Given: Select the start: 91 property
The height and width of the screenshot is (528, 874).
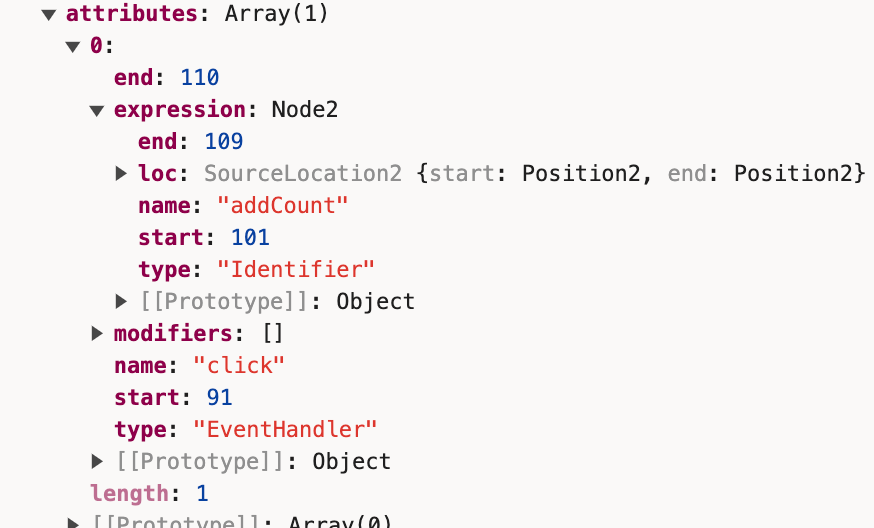Looking at the screenshot, I should (172, 397).
